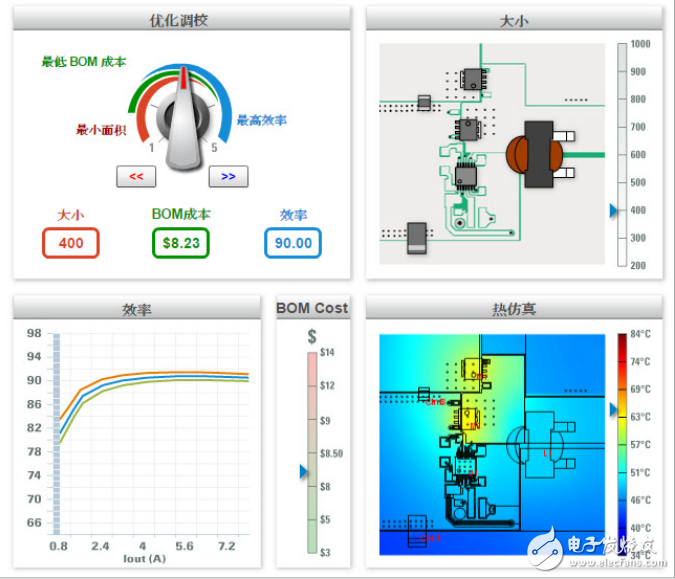This screenshot has width=675, height=579.
Task: Click the 最低 BOM 成本 label
Action: (84, 62)
